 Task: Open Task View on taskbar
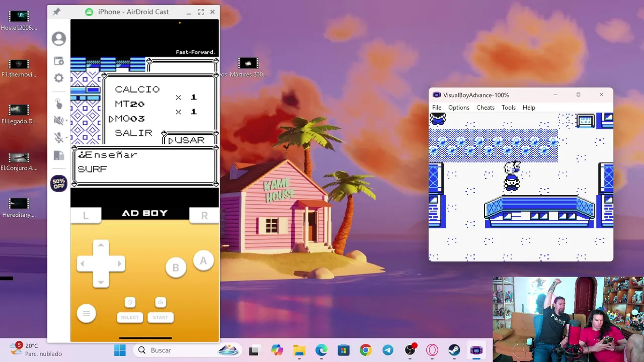pyautogui.click(x=254, y=350)
